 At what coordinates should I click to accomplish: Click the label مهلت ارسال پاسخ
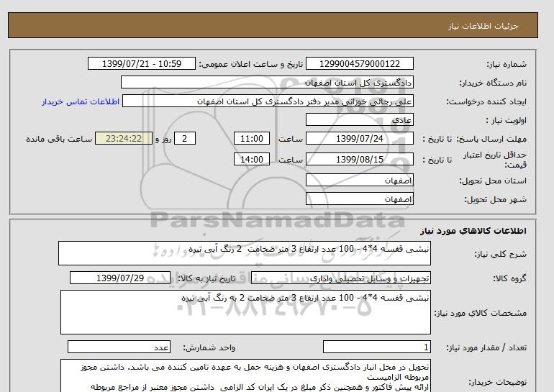[x=491, y=139]
